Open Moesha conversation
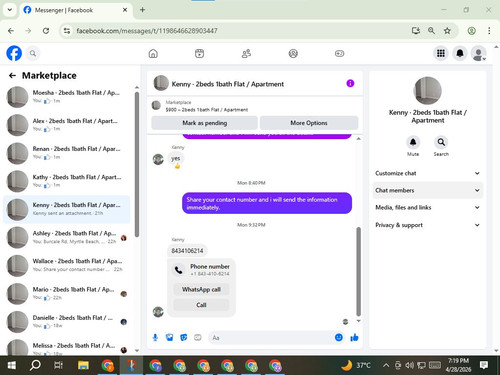The width and height of the screenshot is (500, 375). click(67, 97)
